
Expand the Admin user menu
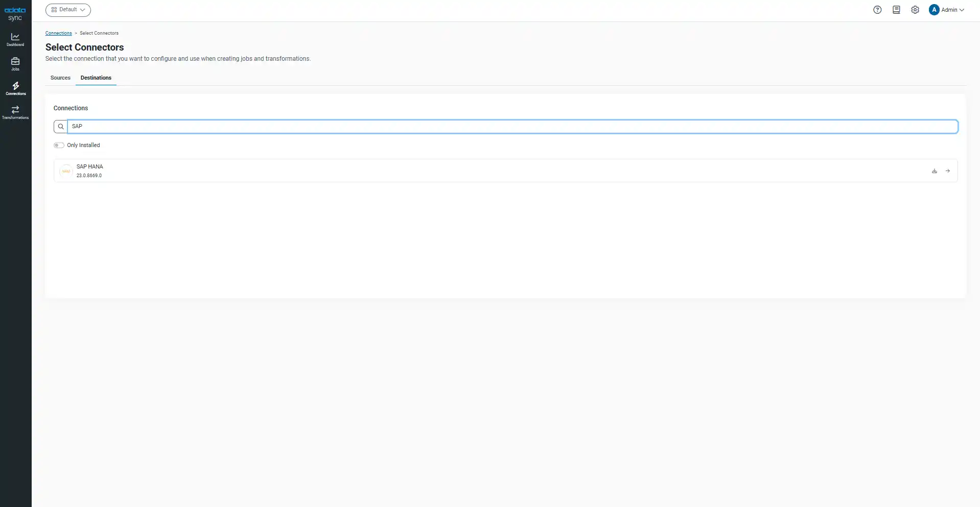coord(947,10)
